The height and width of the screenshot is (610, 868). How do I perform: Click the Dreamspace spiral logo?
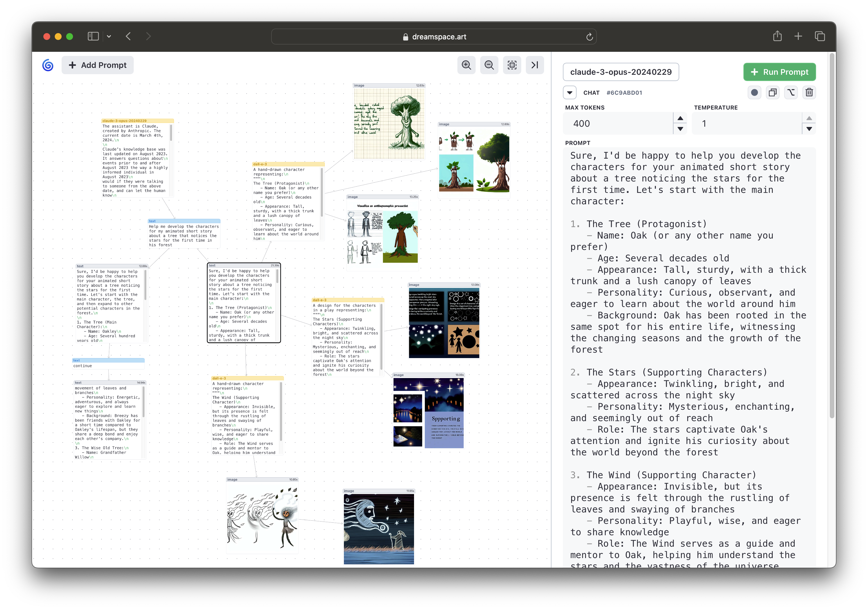click(x=48, y=65)
